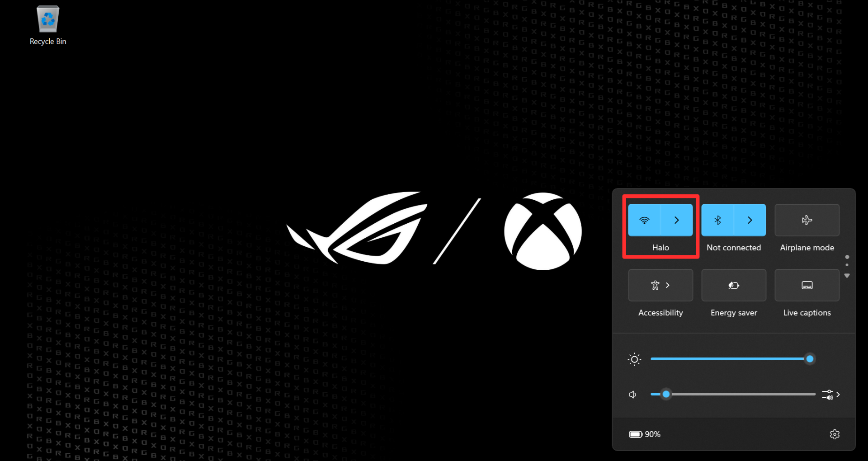This screenshot has width=868, height=461.
Task: Expand Accessibility options
Action: [x=668, y=285]
